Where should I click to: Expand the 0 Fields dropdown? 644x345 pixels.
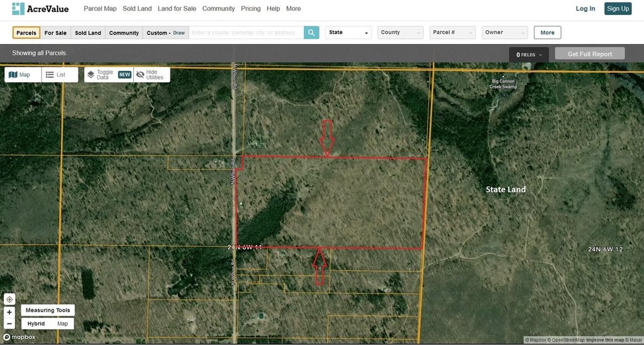[528, 55]
